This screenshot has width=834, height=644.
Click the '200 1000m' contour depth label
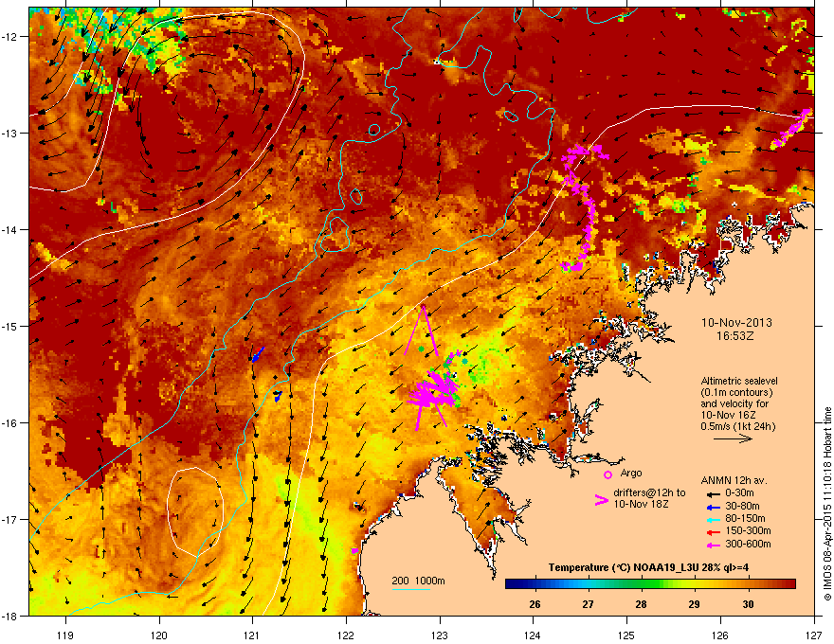[418, 581]
